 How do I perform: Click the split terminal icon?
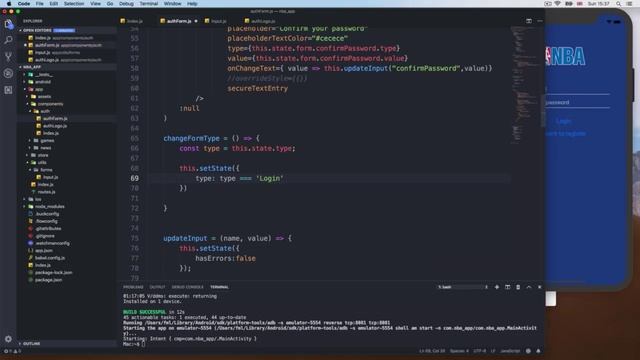point(507,287)
